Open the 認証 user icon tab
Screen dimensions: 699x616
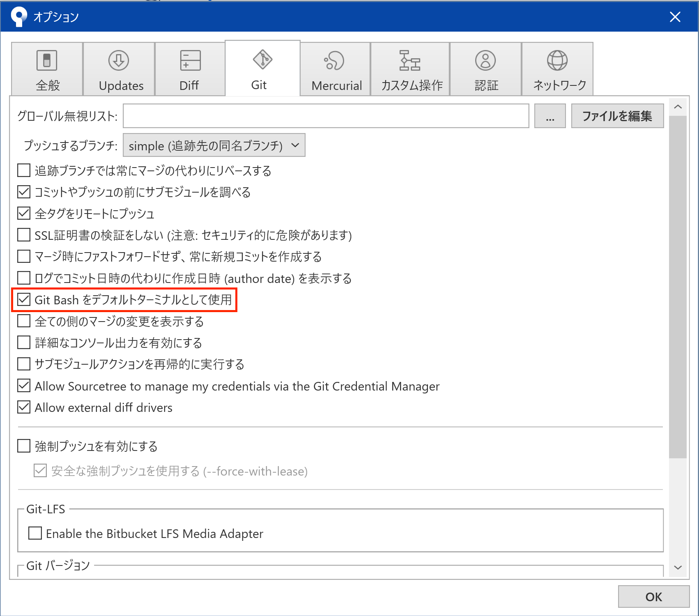pos(485,60)
